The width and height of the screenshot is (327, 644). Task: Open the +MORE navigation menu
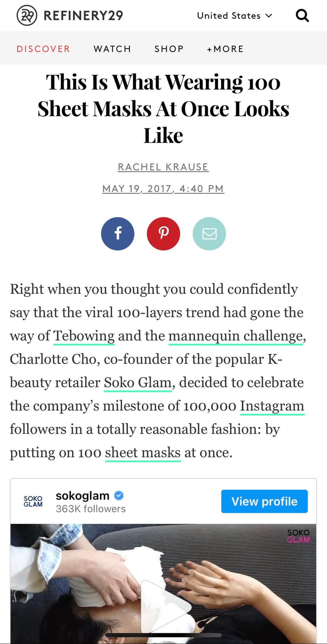click(226, 49)
